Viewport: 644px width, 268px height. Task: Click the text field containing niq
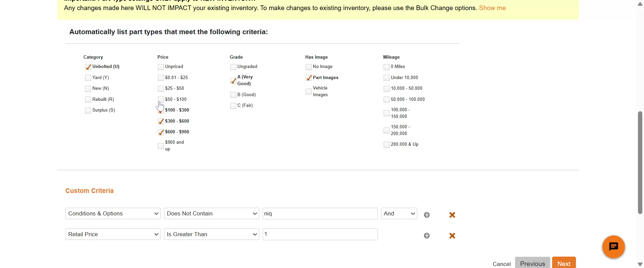click(320, 214)
